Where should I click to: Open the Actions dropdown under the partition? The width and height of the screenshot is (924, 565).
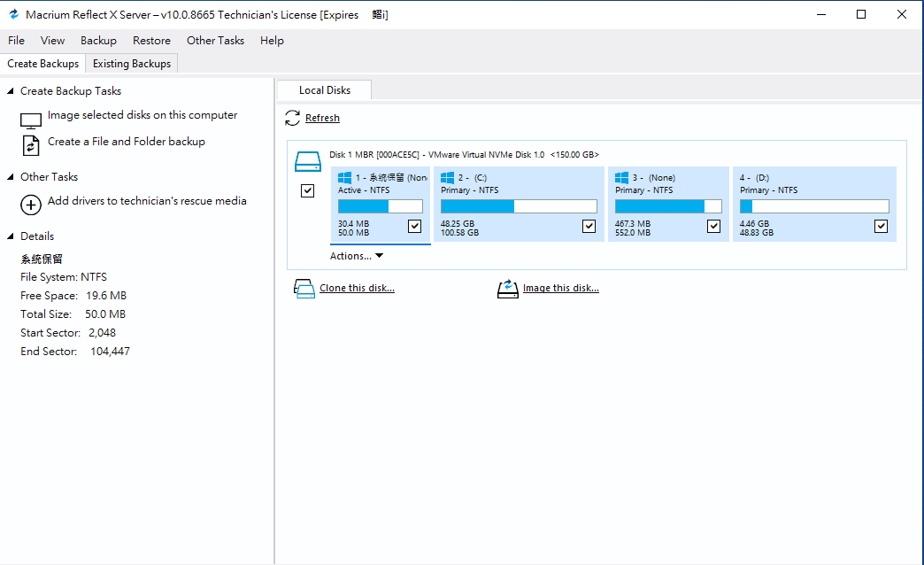(357, 256)
